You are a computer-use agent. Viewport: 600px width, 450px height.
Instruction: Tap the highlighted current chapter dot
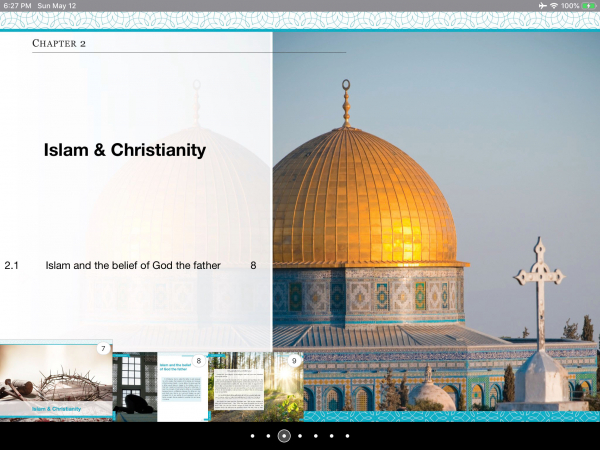point(284,436)
